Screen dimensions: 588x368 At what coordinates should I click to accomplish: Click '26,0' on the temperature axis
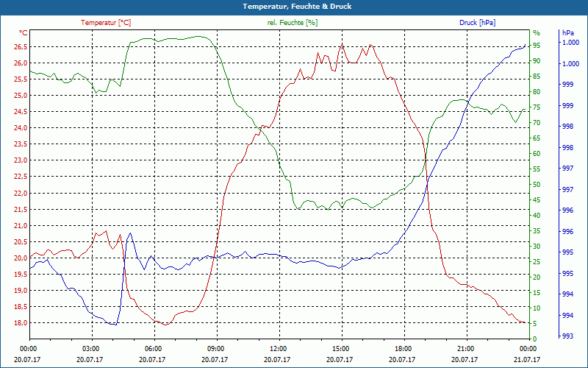coord(21,63)
